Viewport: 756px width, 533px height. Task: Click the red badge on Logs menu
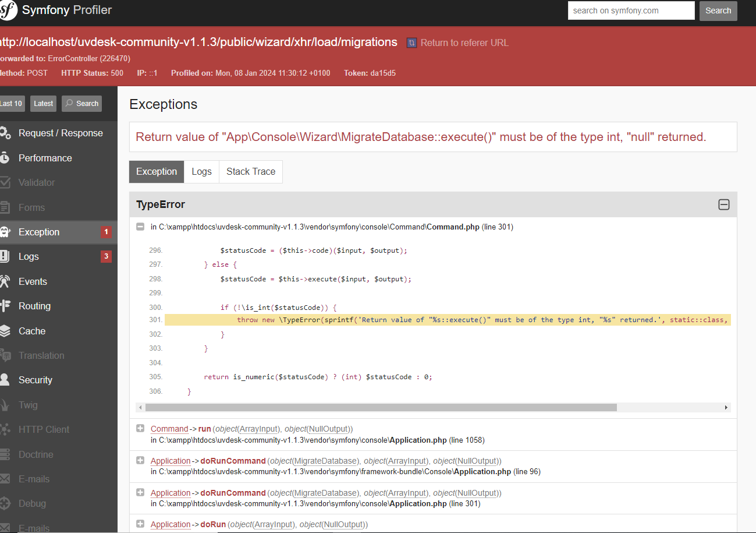(x=106, y=256)
